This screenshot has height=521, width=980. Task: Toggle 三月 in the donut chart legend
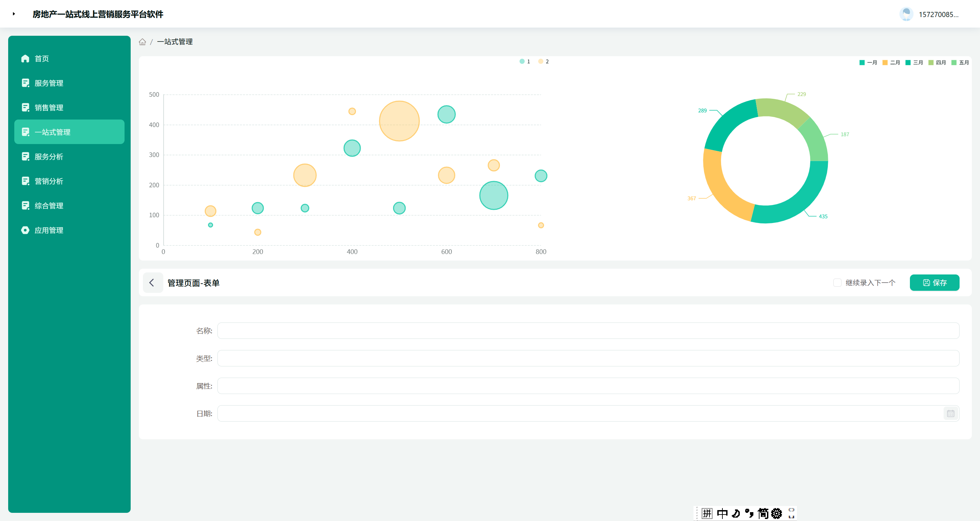[x=914, y=62]
